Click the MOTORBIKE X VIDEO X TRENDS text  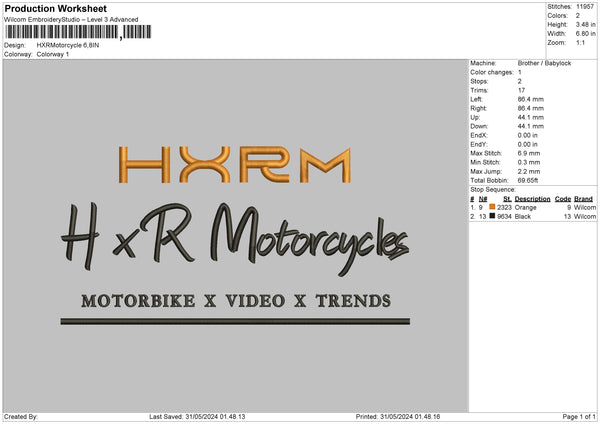click(236, 301)
